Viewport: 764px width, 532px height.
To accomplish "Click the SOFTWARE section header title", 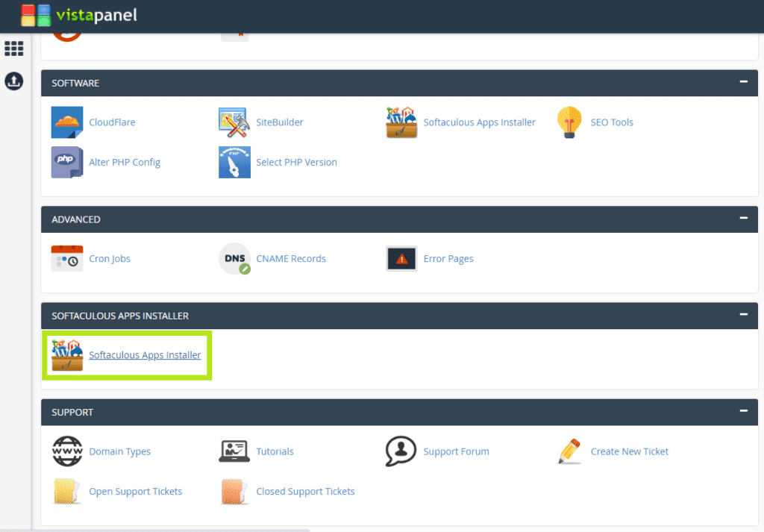I will 75,84.
